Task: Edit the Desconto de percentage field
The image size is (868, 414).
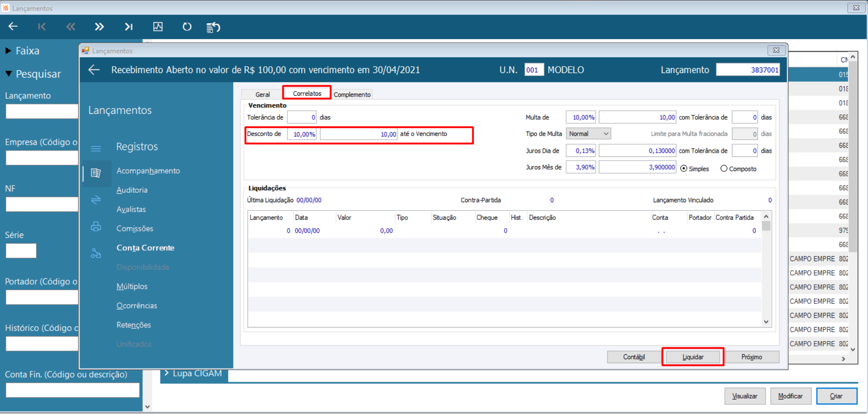Action: 302,134
